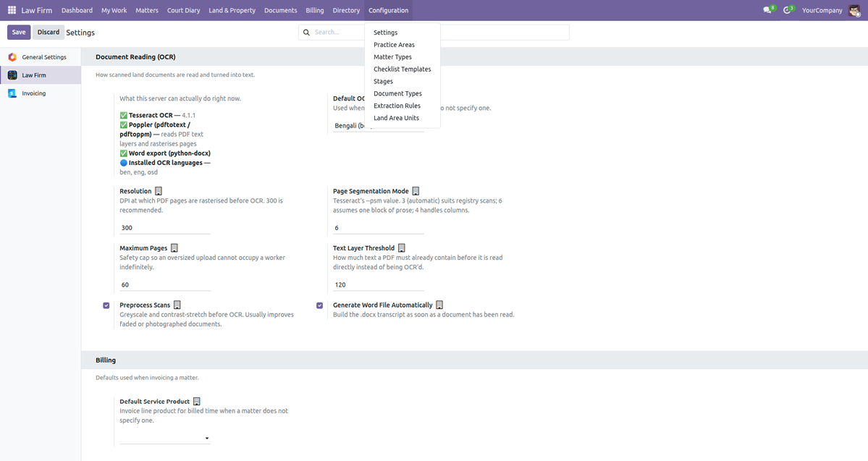The width and height of the screenshot is (868, 461).
Task: Open the Court Diary menu
Action: (184, 10)
